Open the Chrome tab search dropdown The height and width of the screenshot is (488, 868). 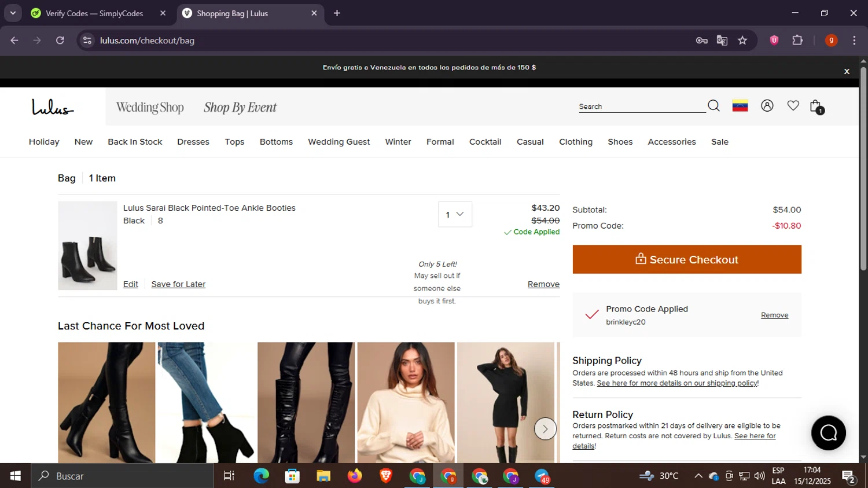tap(13, 13)
